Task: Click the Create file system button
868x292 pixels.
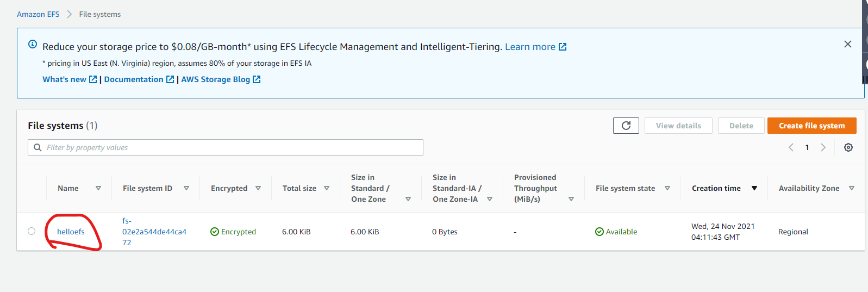Action: tap(812, 126)
